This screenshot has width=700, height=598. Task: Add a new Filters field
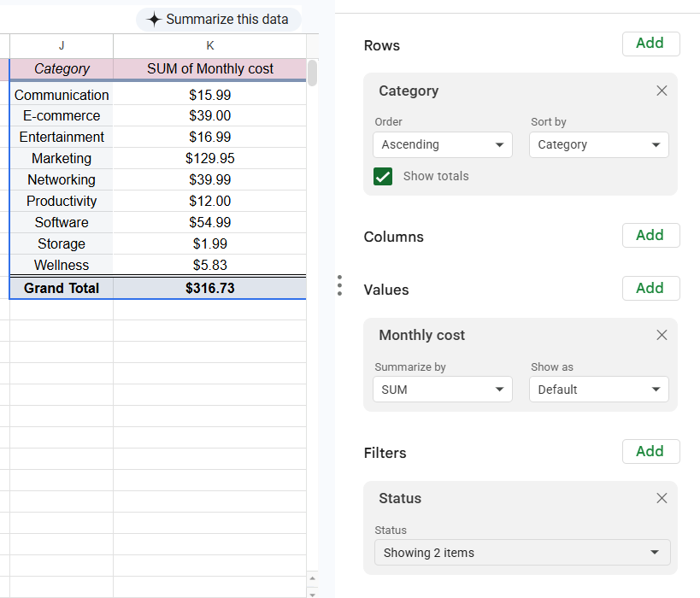(650, 451)
